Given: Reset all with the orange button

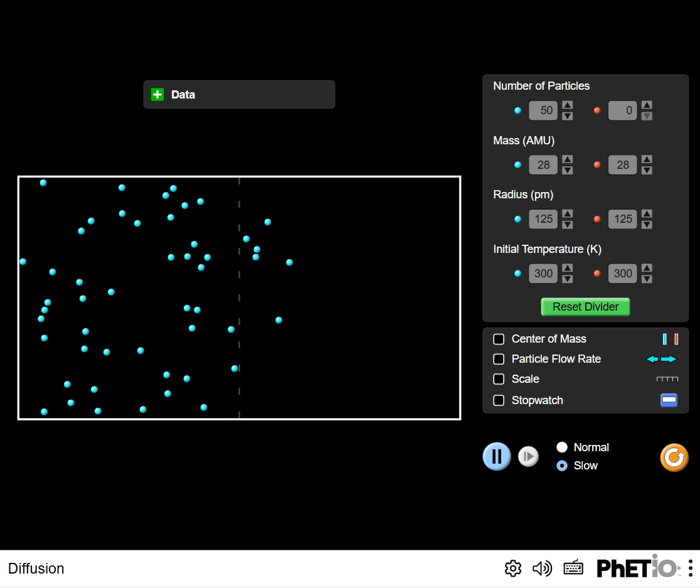Looking at the screenshot, I should coord(674,457).
